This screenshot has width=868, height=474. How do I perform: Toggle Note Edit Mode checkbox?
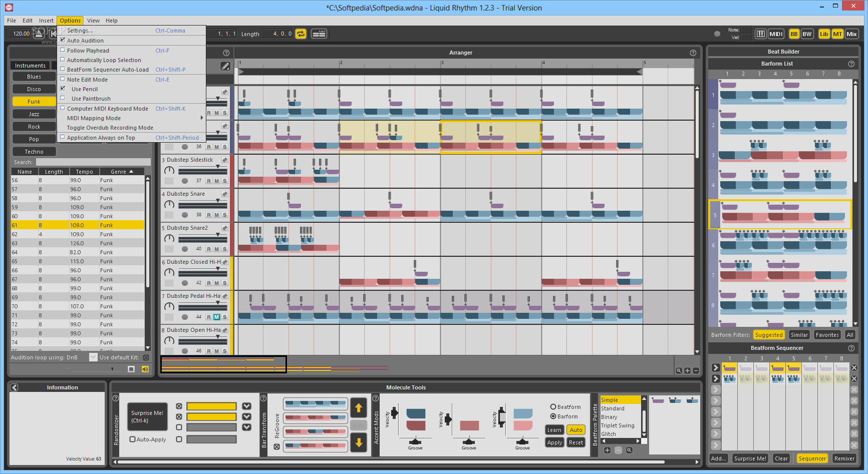63,79
